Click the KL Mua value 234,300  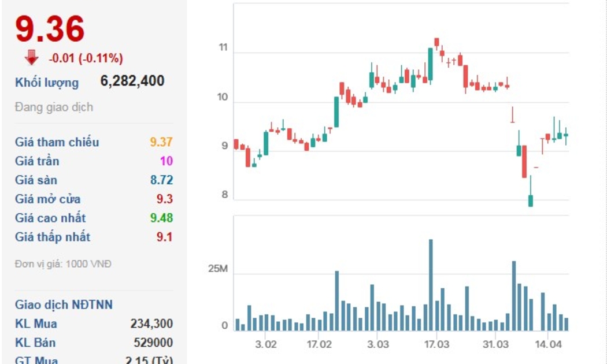(151, 324)
